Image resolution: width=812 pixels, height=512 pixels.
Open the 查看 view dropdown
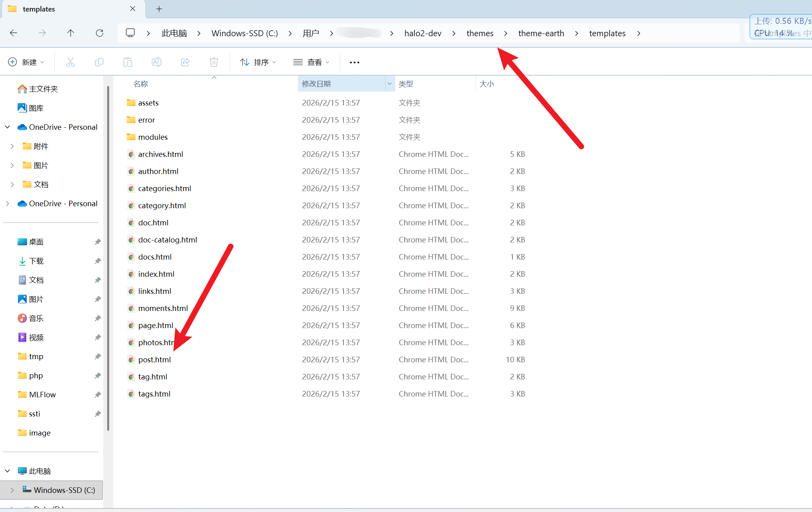(x=311, y=62)
